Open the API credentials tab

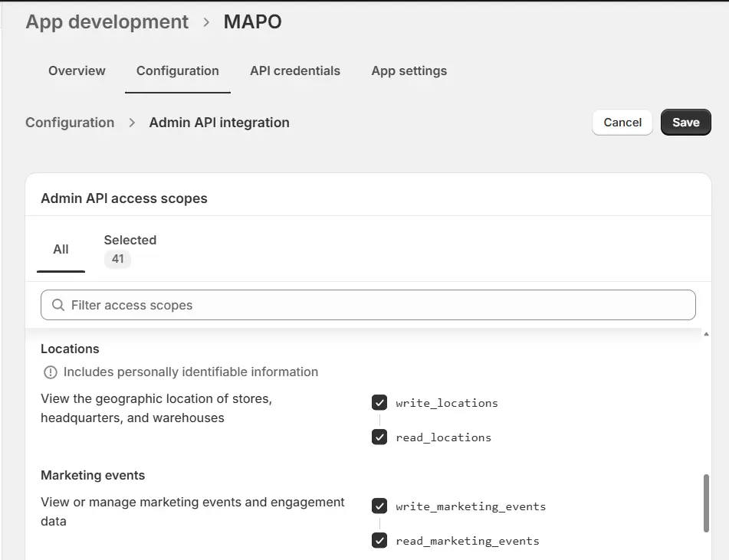tap(295, 70)
